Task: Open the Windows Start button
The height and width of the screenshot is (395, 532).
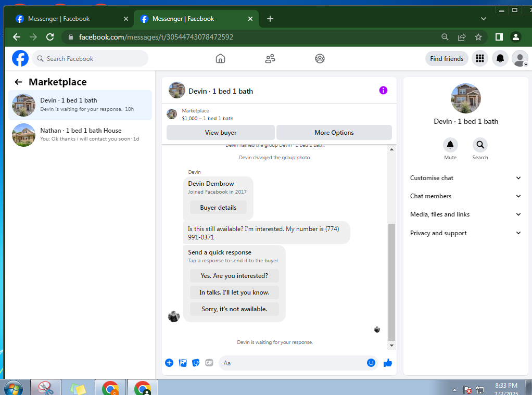Action: coord(13,389)
